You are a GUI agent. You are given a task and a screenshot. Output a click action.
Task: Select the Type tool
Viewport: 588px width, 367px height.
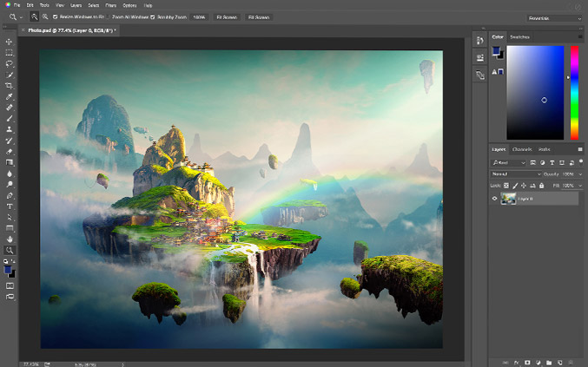10,206
